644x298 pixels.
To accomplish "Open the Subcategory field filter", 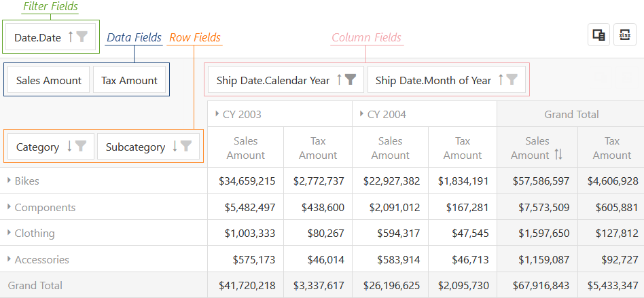I will [186, 147].
